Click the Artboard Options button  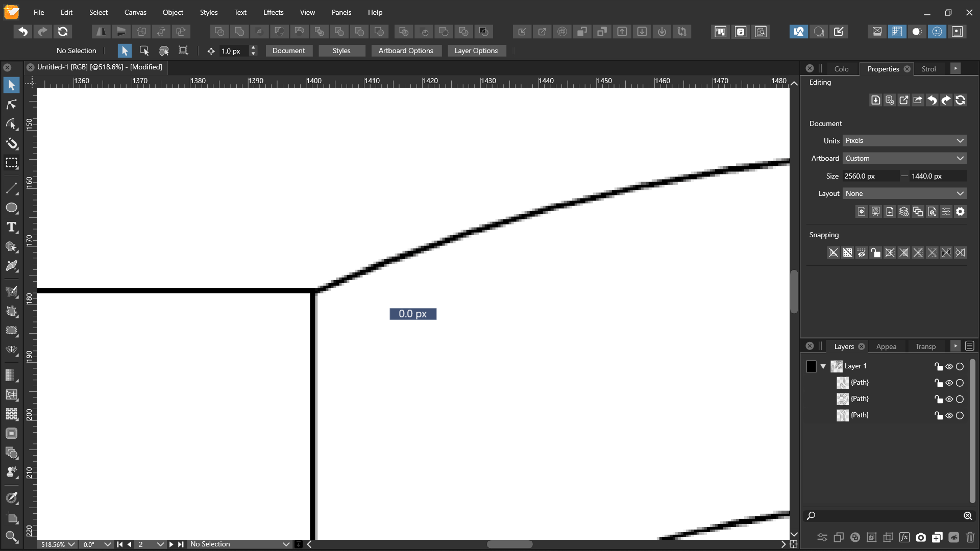pyautogui.click(x=405, y=51)
